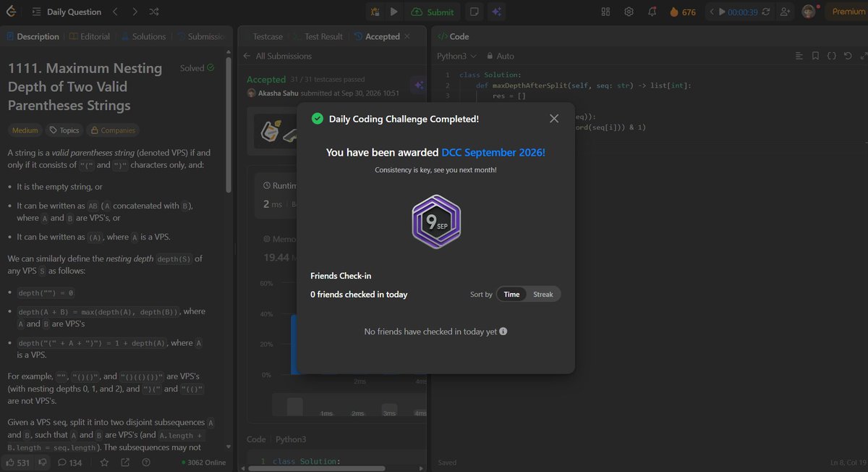The height and width of the screenshot is (472, 868).
Task: Open the notifications bell
Action: (652, 12)
